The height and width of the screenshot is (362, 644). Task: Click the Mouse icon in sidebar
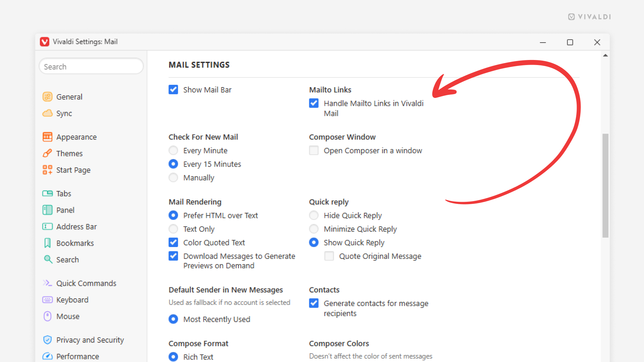click(x=47, y=316)
